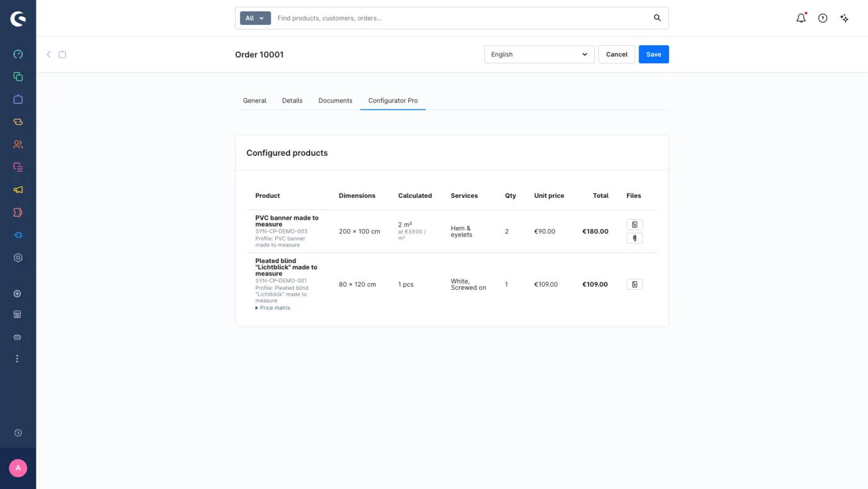Open the three-dot more menu in sidebar
This screenshot has width=868, height=489.
[17, 359]
